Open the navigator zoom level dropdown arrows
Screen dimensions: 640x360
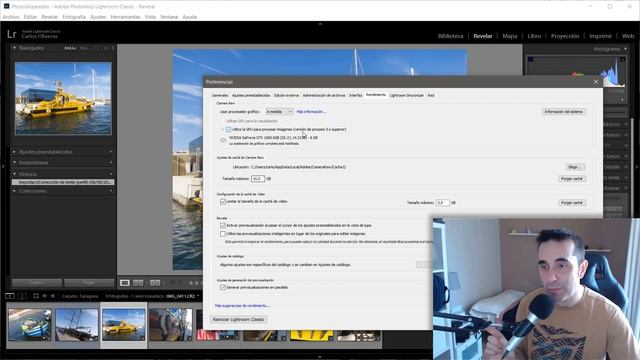point(113,48)
